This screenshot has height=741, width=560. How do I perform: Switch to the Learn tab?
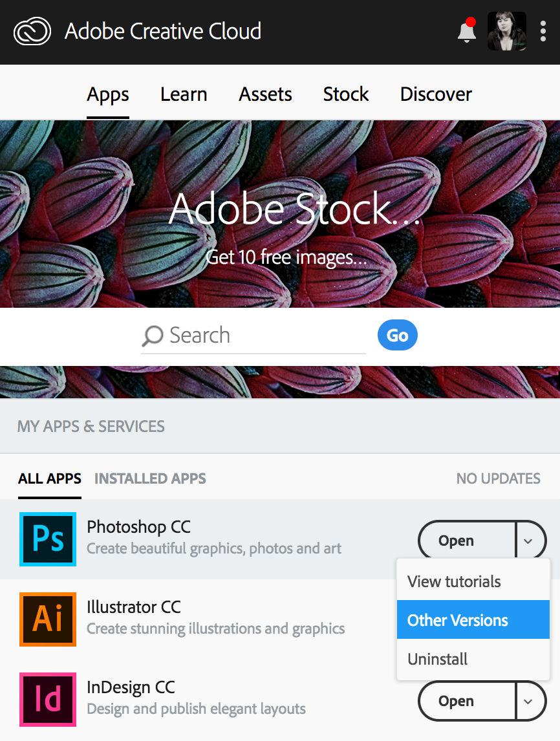(184, 94)
